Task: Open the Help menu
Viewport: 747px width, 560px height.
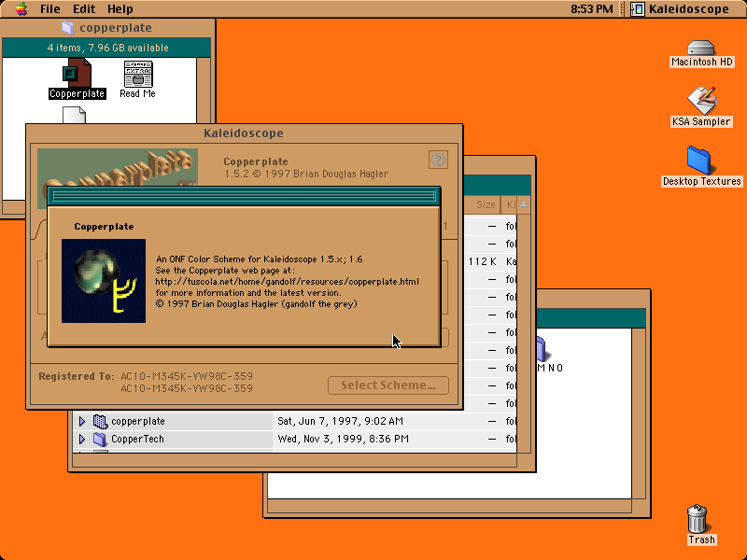Action: (120, 9)
